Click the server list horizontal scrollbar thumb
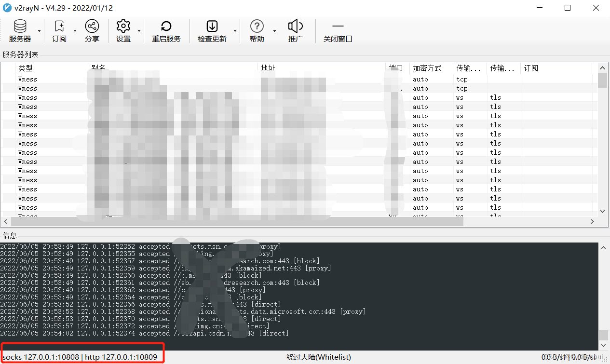610x364 pixels. point(237,222)
